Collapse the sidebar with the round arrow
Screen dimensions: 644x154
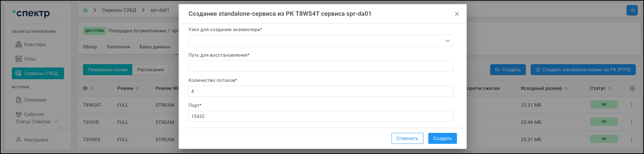click(x=62, y=130)
